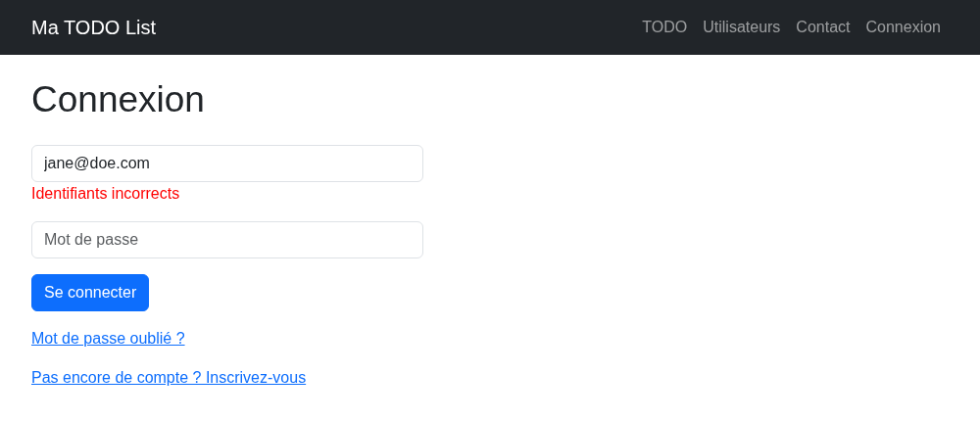The width and height of the screenshot is (980, 421).
Task: Open the Contact nav link
Action: point(822,26)
